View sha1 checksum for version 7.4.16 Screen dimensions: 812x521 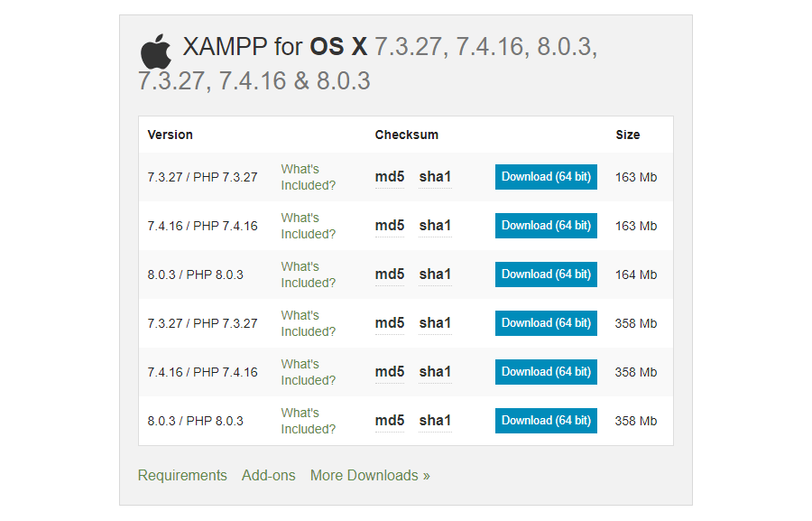tap(435, 225)
